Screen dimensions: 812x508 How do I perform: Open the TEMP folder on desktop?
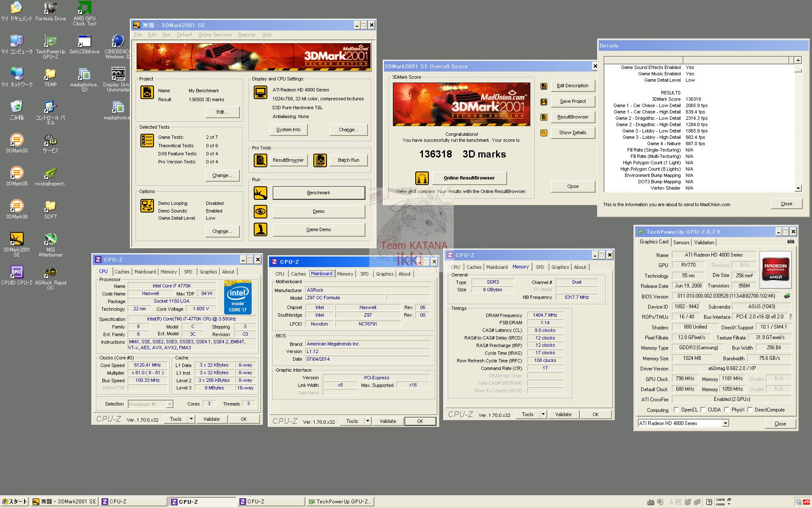click(50, 77)
